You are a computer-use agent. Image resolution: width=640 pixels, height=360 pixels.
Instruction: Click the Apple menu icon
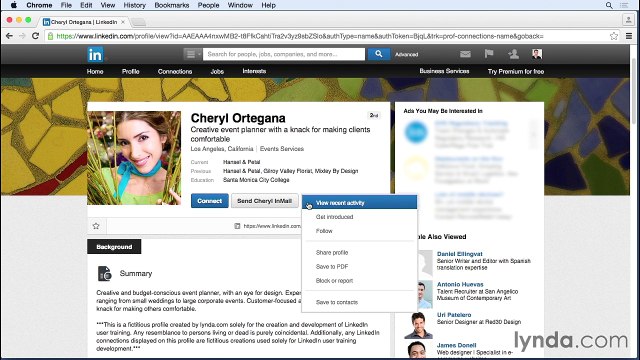(13, 5)
